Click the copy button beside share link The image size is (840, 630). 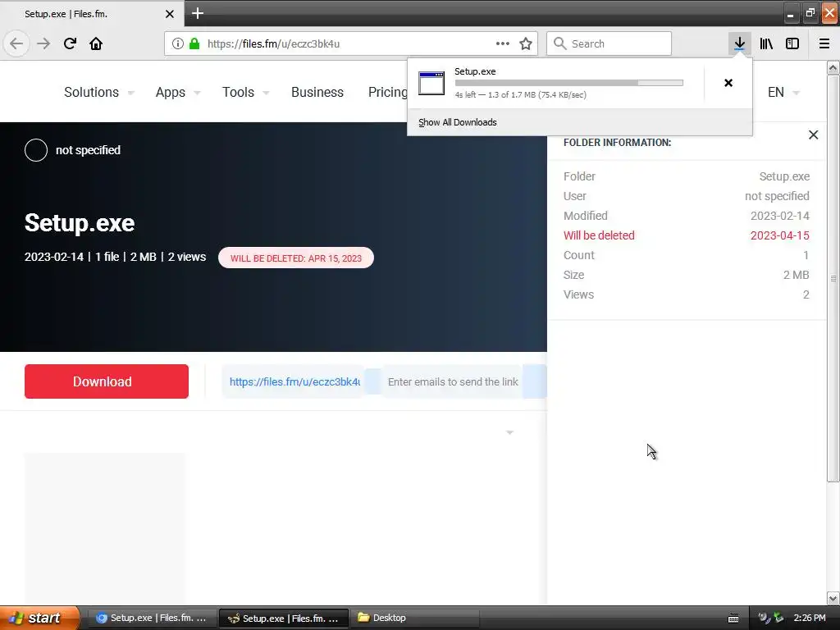(x=373, y=382)
